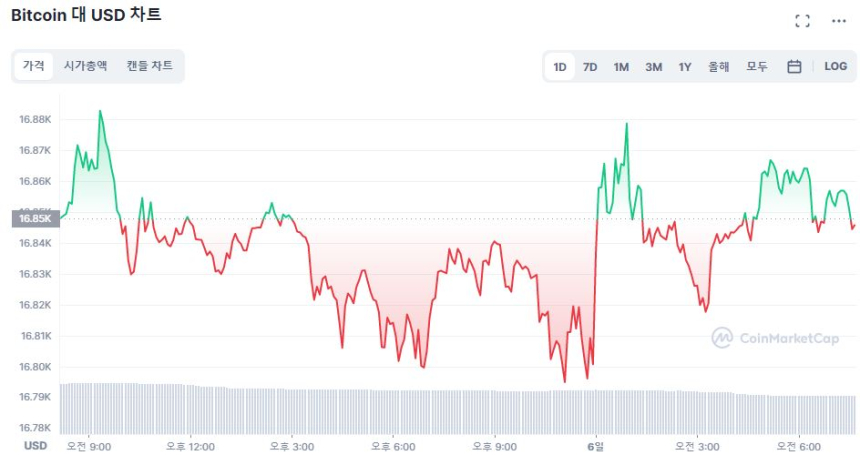Toggle LOG scale on the chart
Viewport: 860px width, 455px height.
coord(835,67)
